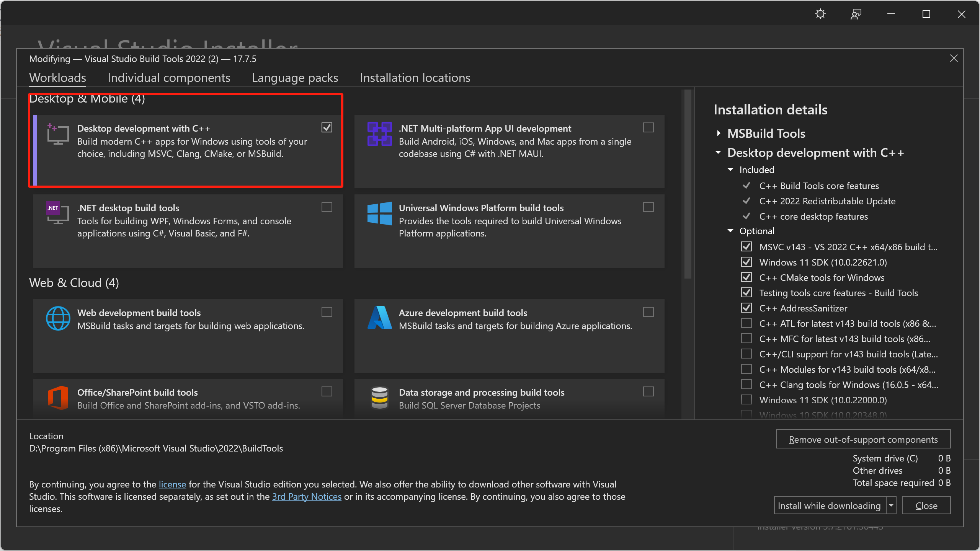Open the license link

coord(172,484)
